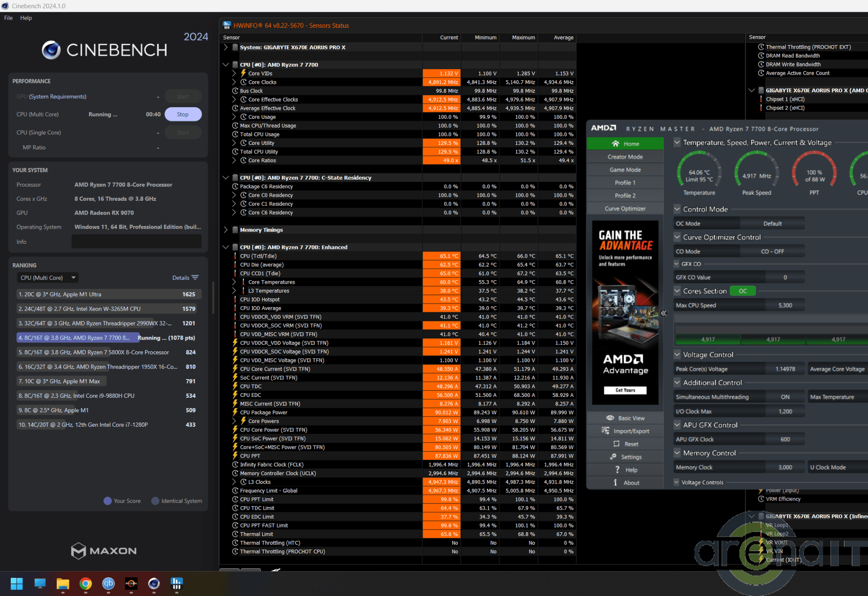Click Thermal Limit clock icon

(235, 534)
